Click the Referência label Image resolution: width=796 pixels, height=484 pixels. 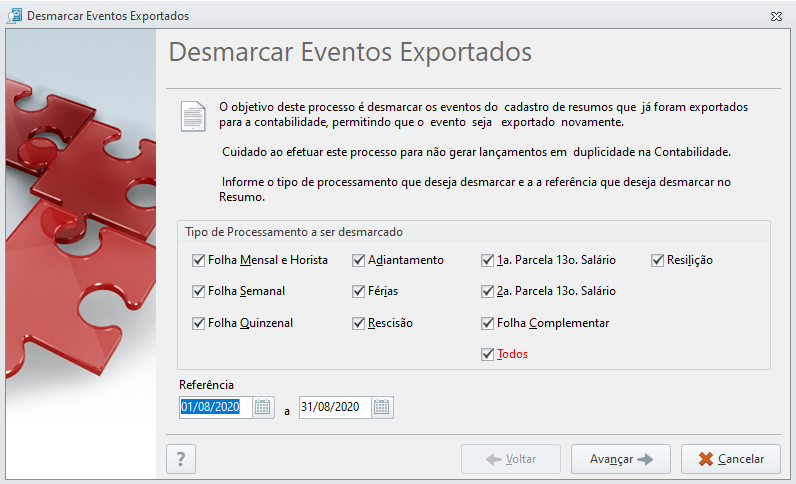pos(206,385)
